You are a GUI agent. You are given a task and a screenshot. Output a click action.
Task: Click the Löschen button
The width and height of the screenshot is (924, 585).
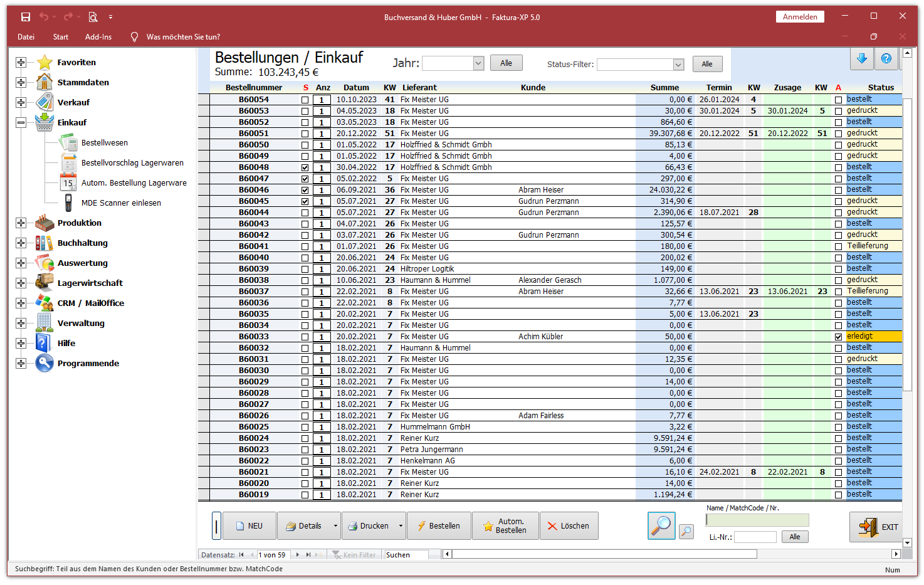click(x=569, y=526)
